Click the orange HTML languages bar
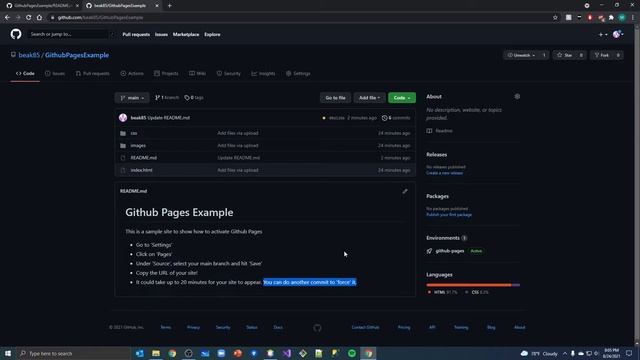 [469, 285]
